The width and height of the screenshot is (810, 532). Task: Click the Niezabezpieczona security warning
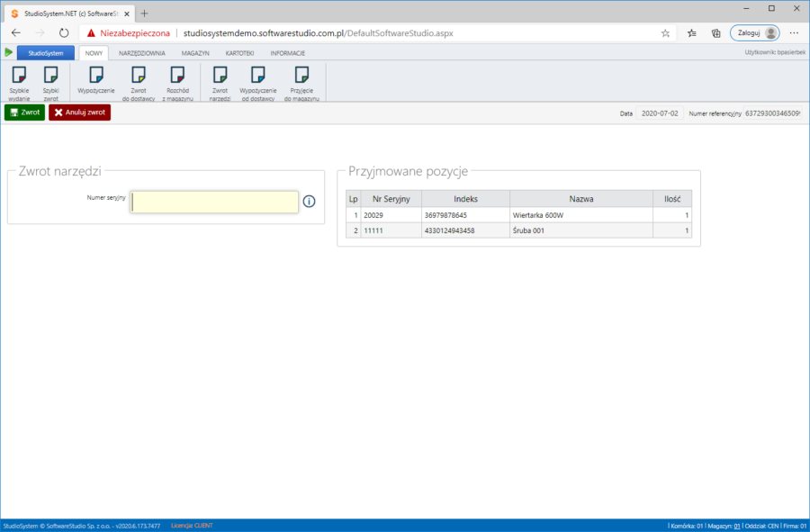pos(128,33)
